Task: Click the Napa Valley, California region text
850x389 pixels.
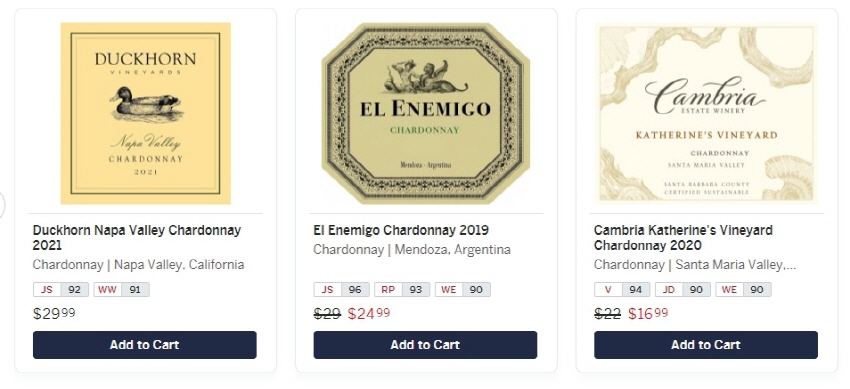Action: [179, 265]
